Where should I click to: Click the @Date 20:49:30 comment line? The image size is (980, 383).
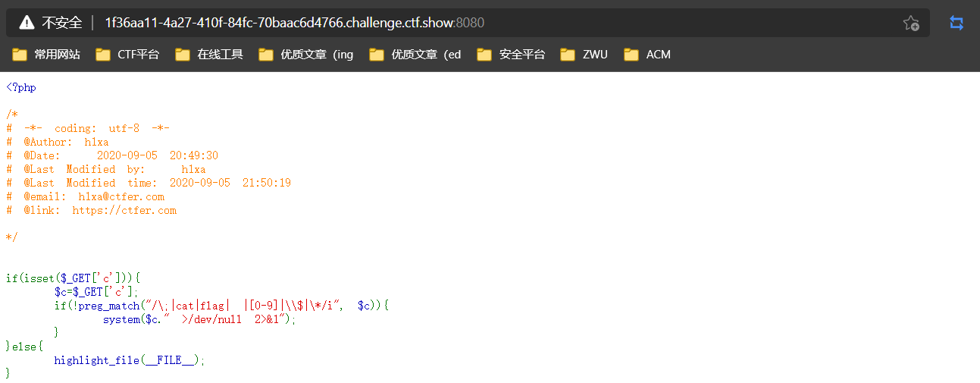(x=112, y=155)
